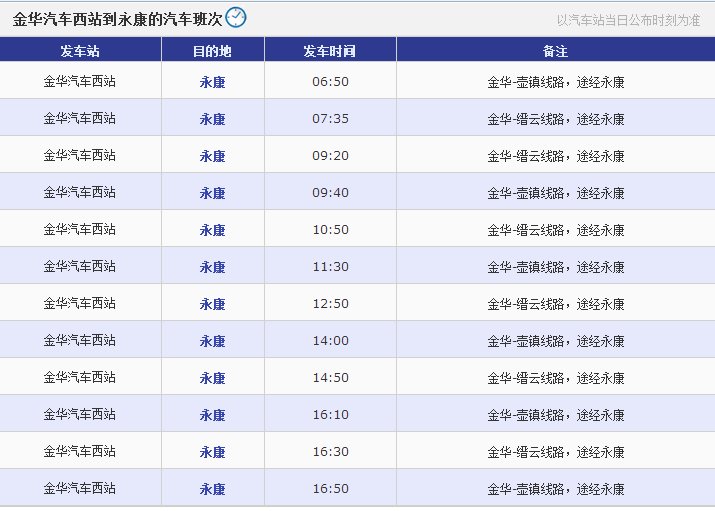
Task: Click the clock icon beside the schedule title
Action: (x=236, y=17)
